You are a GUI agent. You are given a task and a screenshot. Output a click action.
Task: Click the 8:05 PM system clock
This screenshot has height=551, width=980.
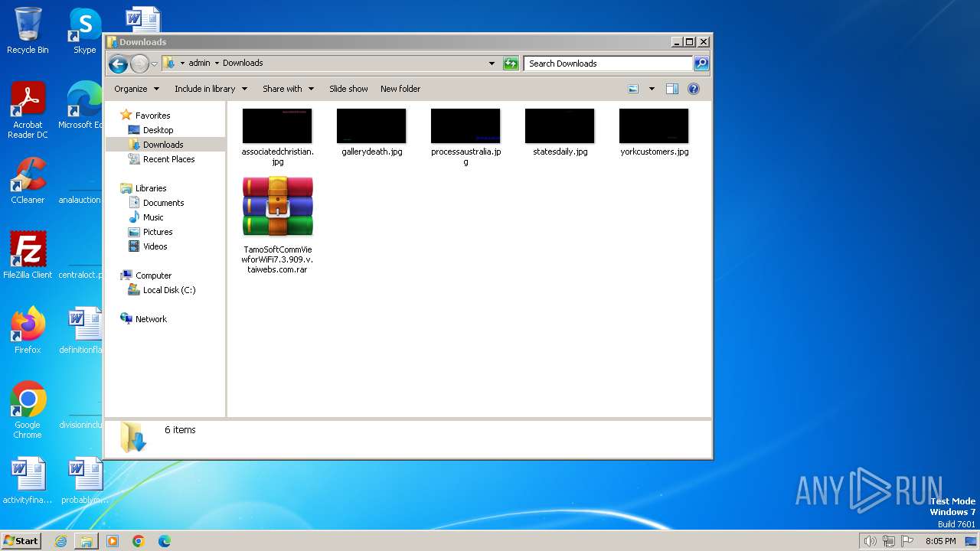click(940, 541)
